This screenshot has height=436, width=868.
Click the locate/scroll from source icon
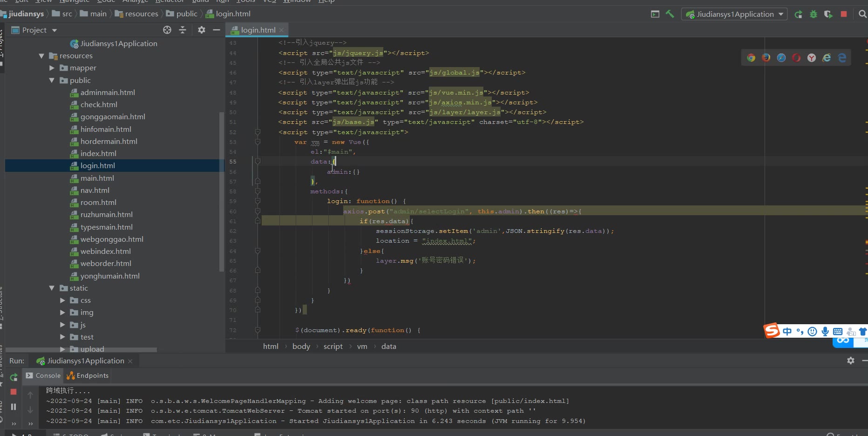(x=167, y=30)
